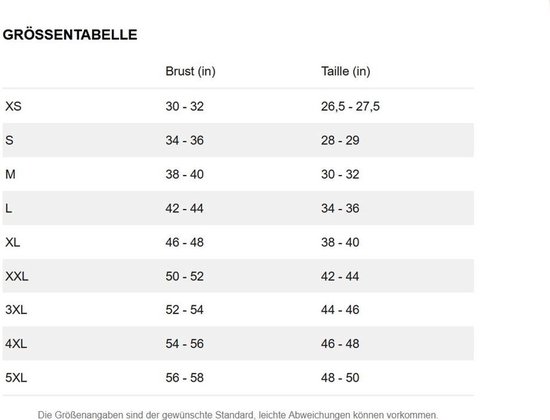Select chest measurement 56 - 58
The image size is (550, 420).
[x=185, y=378]
